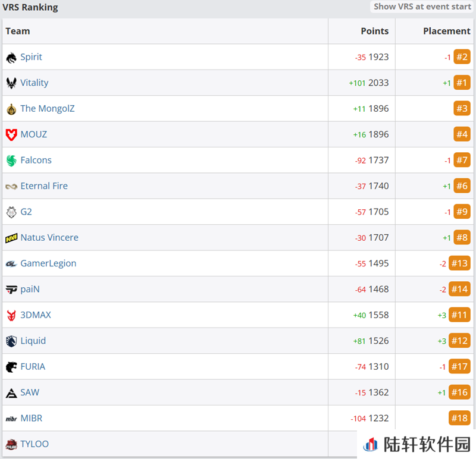Click the SAW triangle logo icon
Screen dimensions: 476x459
coord(11,393)
